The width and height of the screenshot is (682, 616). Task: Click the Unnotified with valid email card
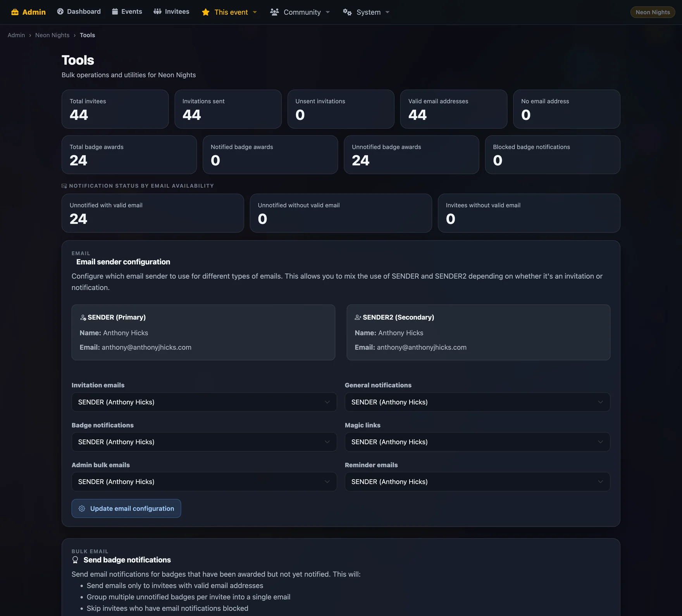(x=153, y=213)
